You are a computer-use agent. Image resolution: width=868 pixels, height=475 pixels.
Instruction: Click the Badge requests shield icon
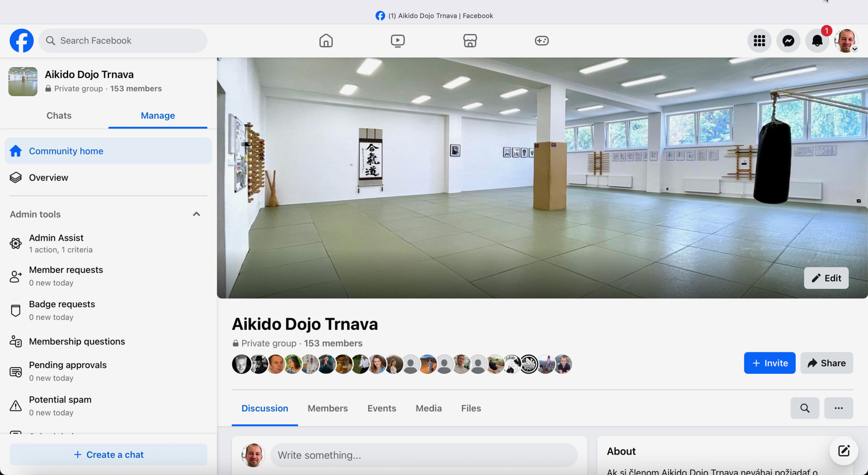[x=16, y=310]
